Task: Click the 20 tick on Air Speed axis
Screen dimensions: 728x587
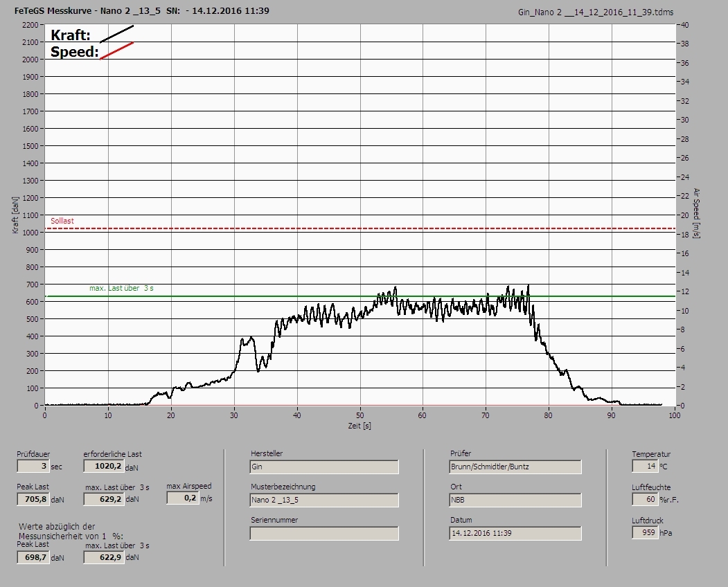Action: (x=684, y=215)
